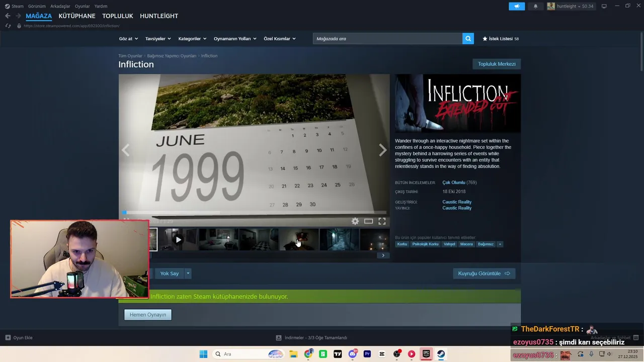Screen dimensions: 644x362
Task: Open the notifications bell
Action: [535, 6]
